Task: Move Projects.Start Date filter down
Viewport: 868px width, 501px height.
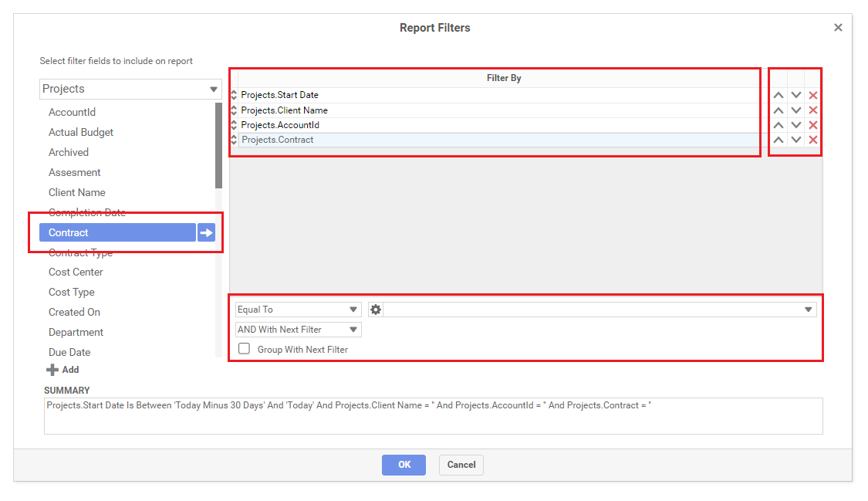Action: click(x=796, y=95)
